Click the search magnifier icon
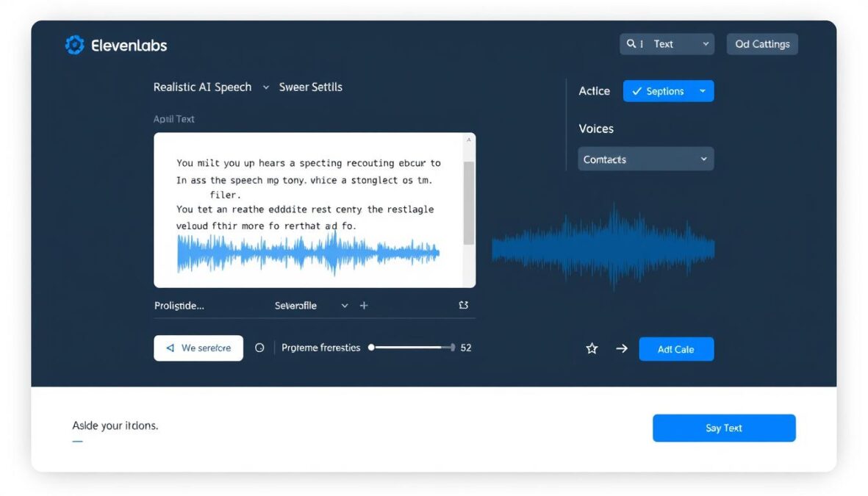The width and height of the screenshot is (868, 496). tap(631, 43)
